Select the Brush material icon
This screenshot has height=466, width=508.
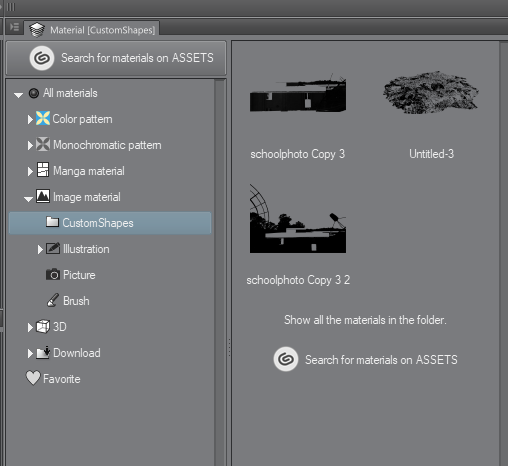53,300
